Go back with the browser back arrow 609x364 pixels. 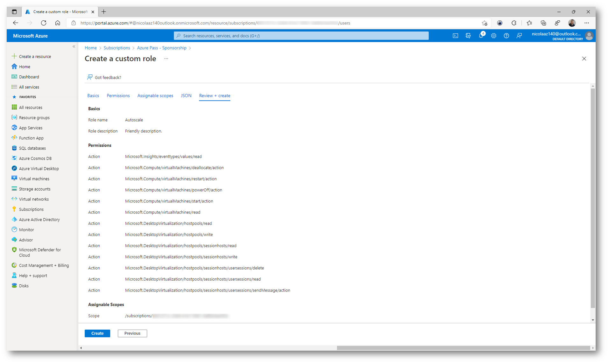point(15,23)
